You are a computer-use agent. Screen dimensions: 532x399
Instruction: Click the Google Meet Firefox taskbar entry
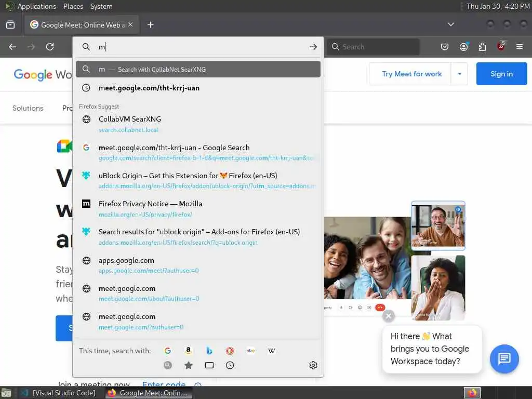coord(148,393)
